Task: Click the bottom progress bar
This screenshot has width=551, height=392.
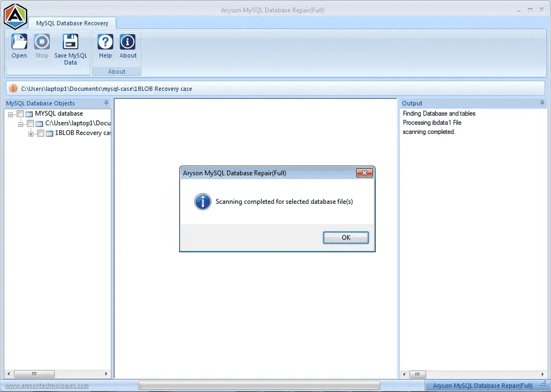Action: pyautogui.click(x=259, y=386)
